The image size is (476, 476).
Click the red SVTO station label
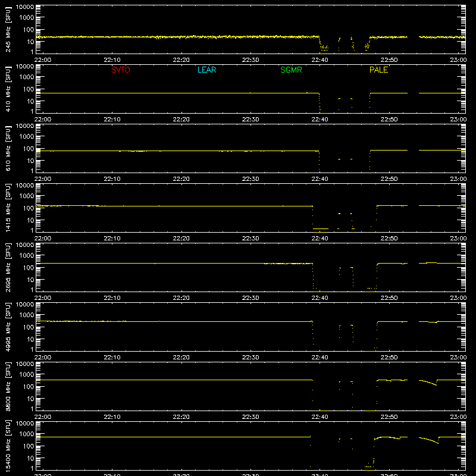tap(121, 70)
